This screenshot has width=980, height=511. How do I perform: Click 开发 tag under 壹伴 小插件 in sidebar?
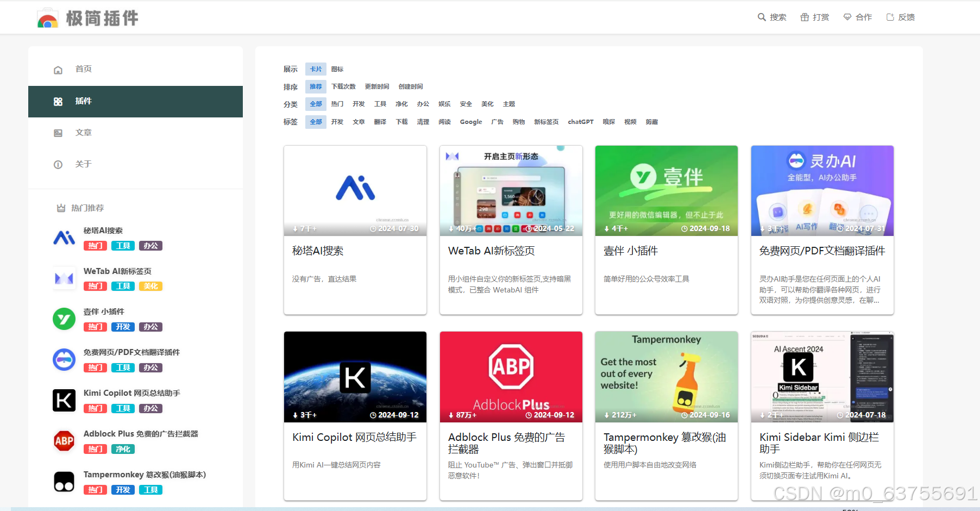coord(123,327)
